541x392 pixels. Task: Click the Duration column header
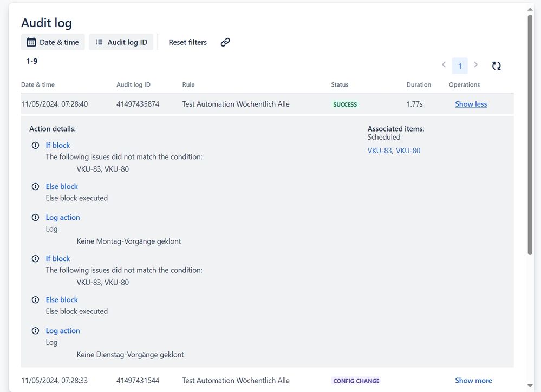pyautogui.click(x=419, y=84)
